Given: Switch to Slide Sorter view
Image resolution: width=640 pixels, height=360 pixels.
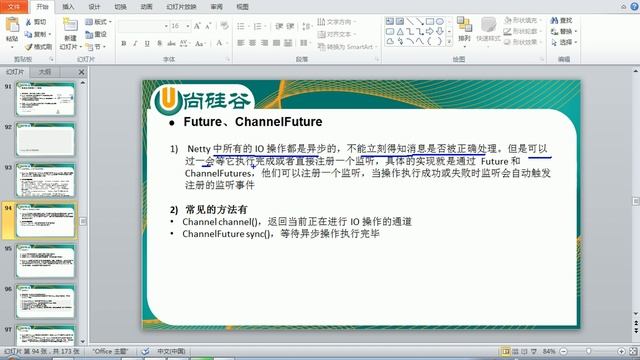Looking at the screenshot, I should (515, 351).
